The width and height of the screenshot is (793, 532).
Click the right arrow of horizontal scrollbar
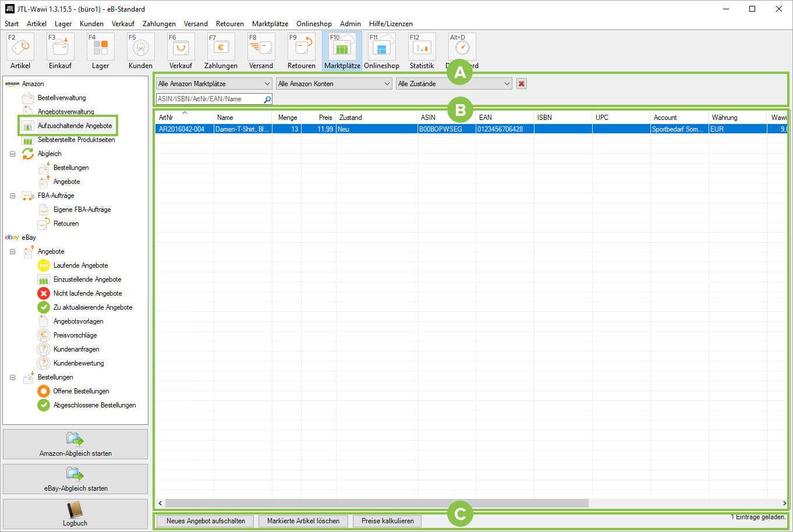784,503
